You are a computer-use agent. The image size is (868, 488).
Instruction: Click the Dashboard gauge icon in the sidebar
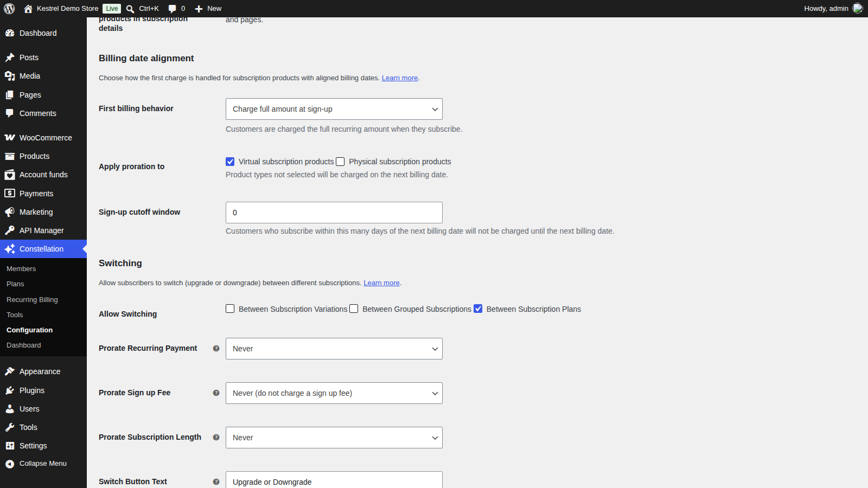coord(10,33)
